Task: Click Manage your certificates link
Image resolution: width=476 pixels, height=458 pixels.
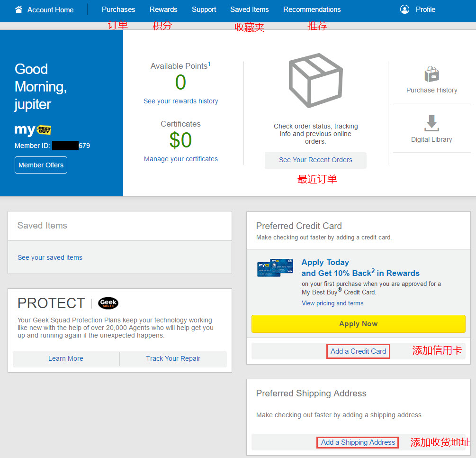Action: pyautogui.click(x=180, y=159)
